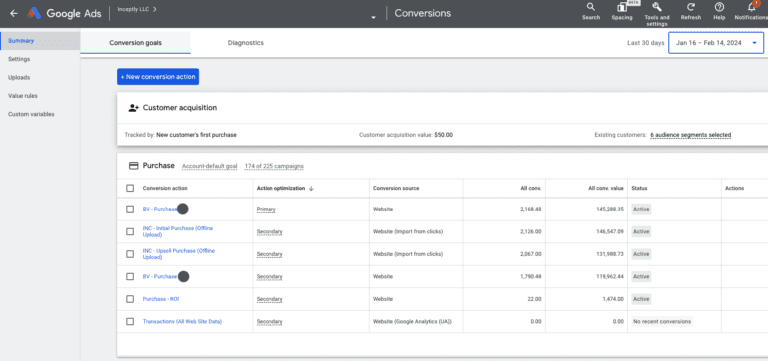768x361 pixels.
Task: Open the Purchase - ROI conversion link
Action: pos(161,299)
